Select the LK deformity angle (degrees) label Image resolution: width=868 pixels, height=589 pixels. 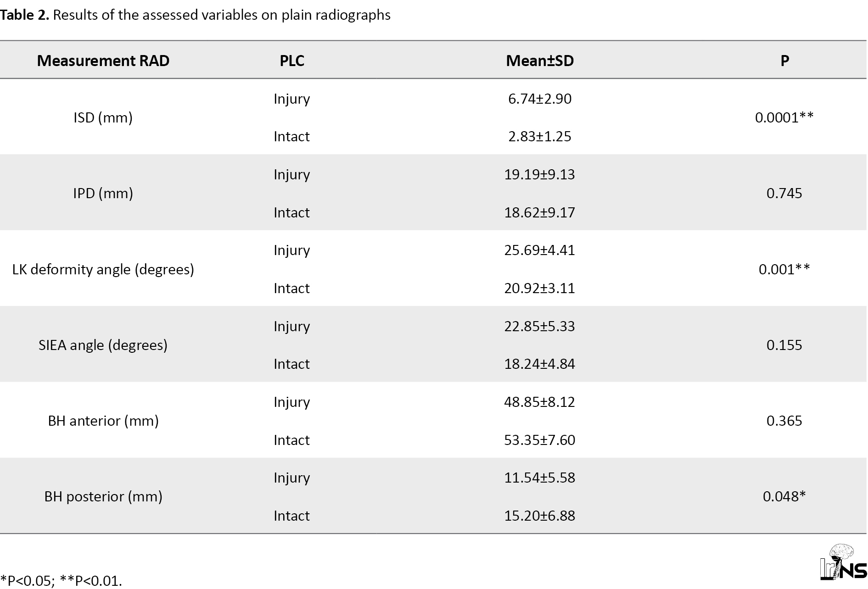point(103,269)
